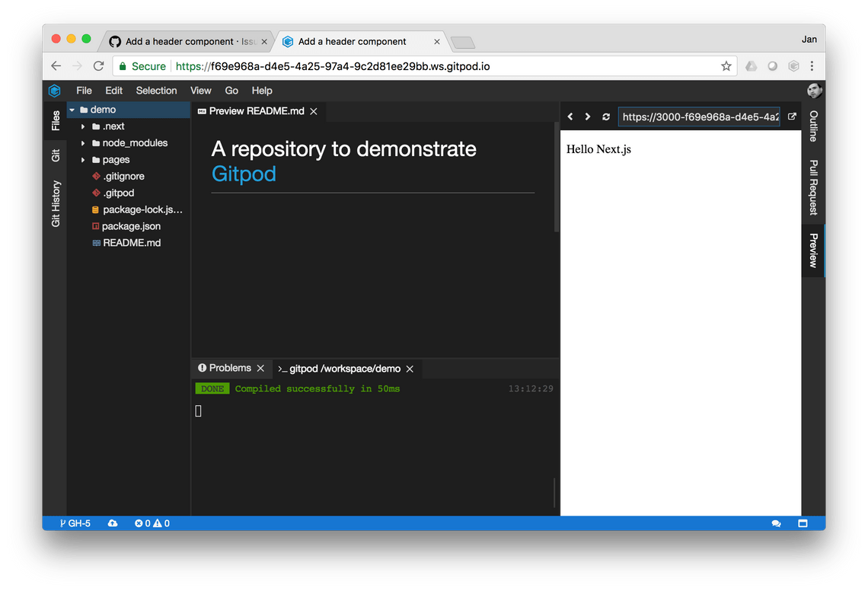Expand the node_modules folder

coord(83,143)
